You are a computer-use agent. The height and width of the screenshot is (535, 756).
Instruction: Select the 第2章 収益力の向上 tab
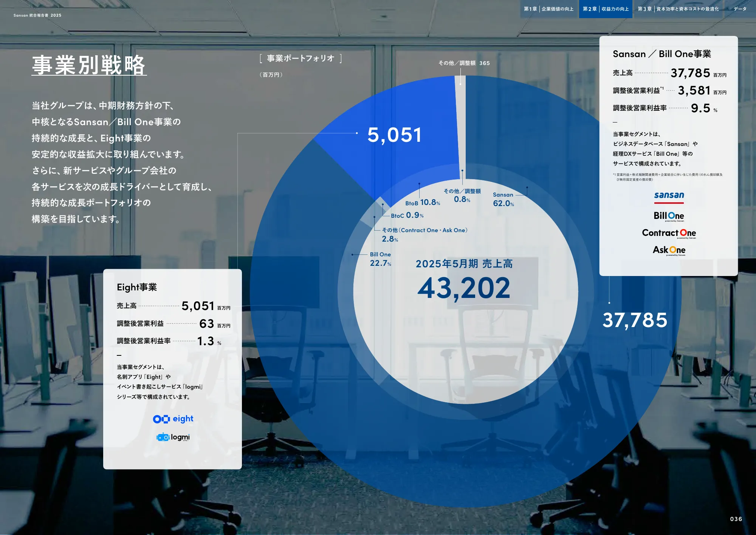(606, 9)
